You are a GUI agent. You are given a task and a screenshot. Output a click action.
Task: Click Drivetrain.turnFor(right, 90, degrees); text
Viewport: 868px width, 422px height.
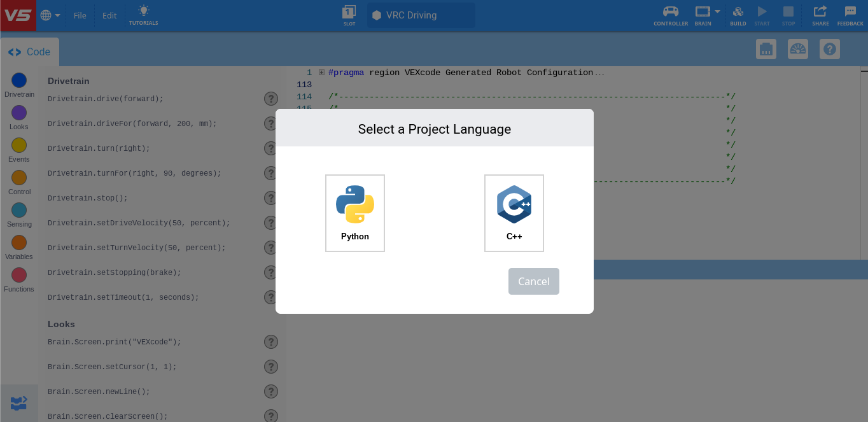[135, 173]
